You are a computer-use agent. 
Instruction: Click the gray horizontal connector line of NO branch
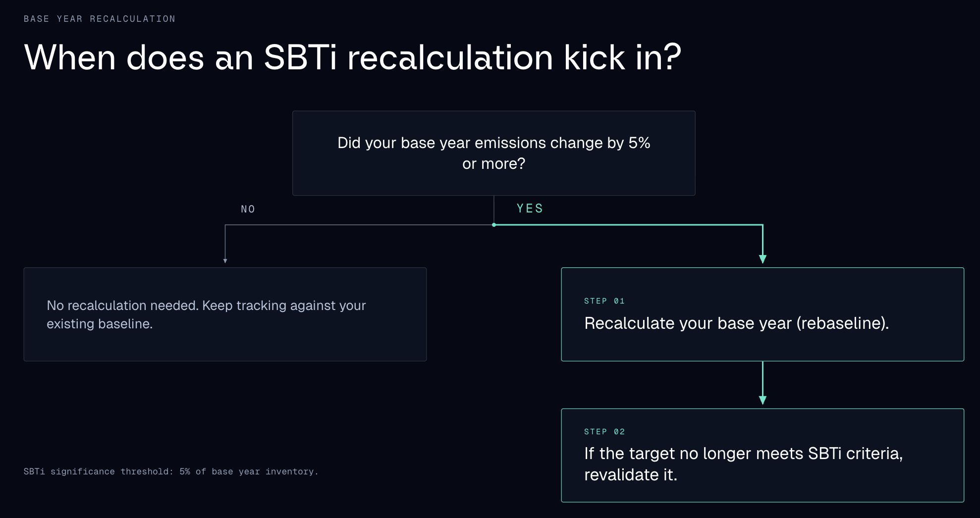click(359, 225)
